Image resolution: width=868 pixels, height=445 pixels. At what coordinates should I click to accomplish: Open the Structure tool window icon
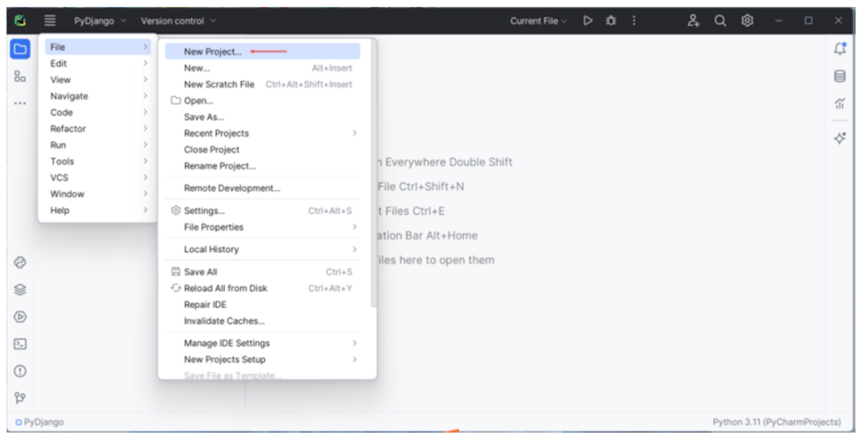pyautogui.click(x=20, y=77)
